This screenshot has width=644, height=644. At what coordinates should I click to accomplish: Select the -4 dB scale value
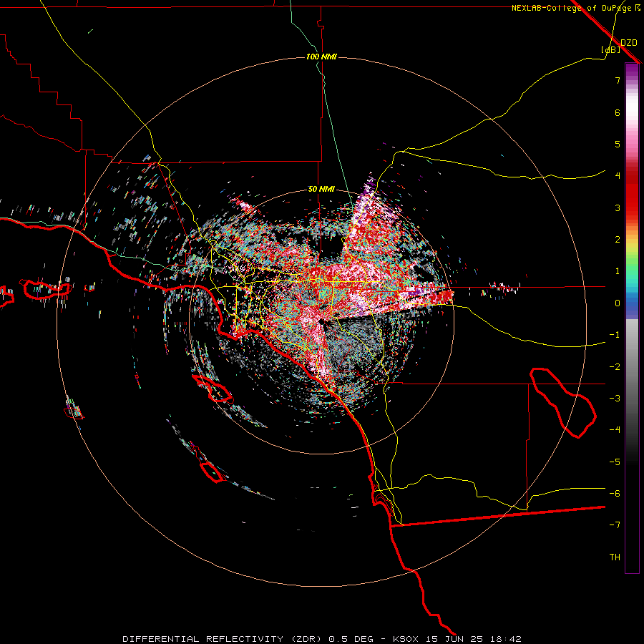point(615,430)
